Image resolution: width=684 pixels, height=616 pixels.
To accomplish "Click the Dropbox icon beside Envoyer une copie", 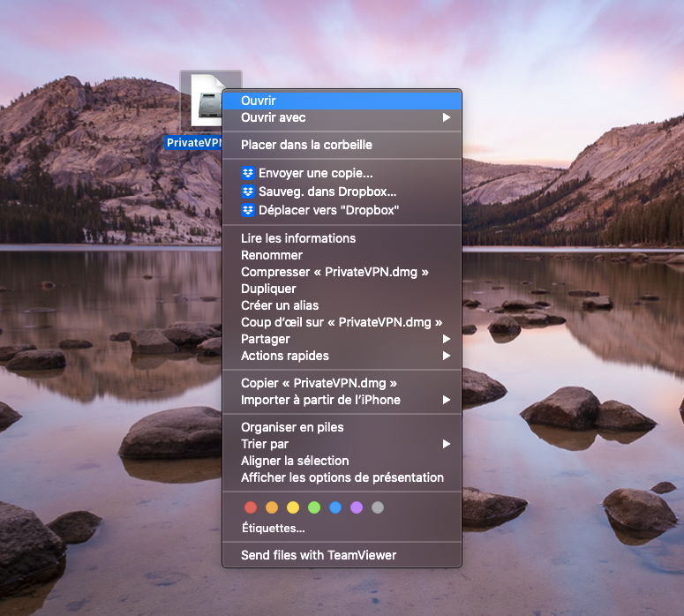I will tap(248, 173).
